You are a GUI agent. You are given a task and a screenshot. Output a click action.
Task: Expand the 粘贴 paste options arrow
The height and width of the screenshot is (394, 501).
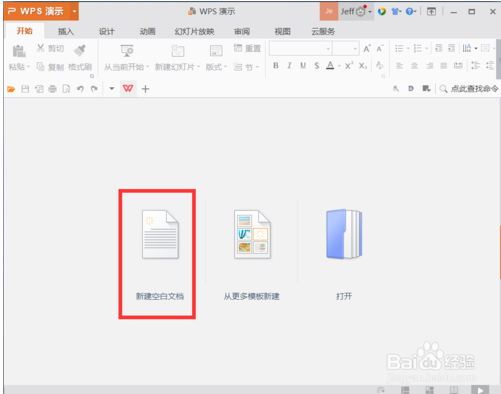pyautogui.click(x=28, y=67)
